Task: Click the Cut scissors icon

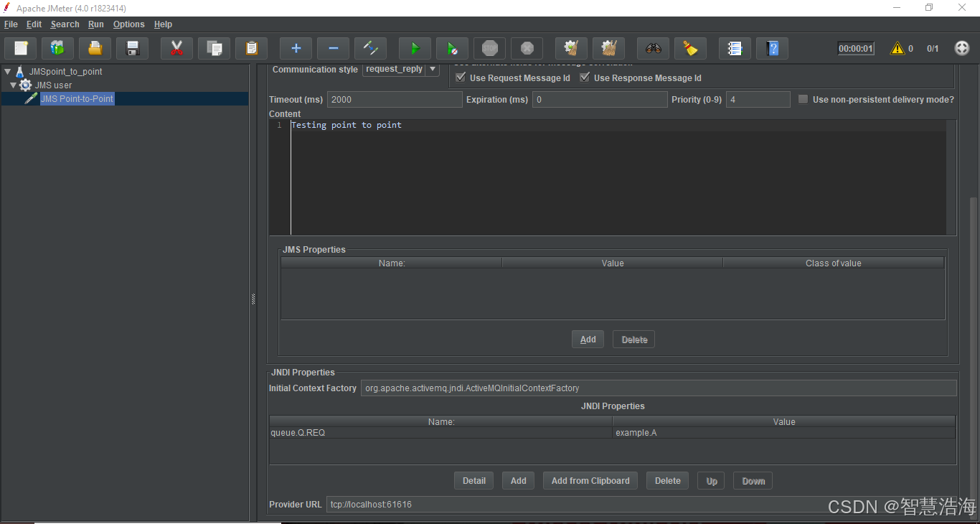Action: (x=176, y=48)
